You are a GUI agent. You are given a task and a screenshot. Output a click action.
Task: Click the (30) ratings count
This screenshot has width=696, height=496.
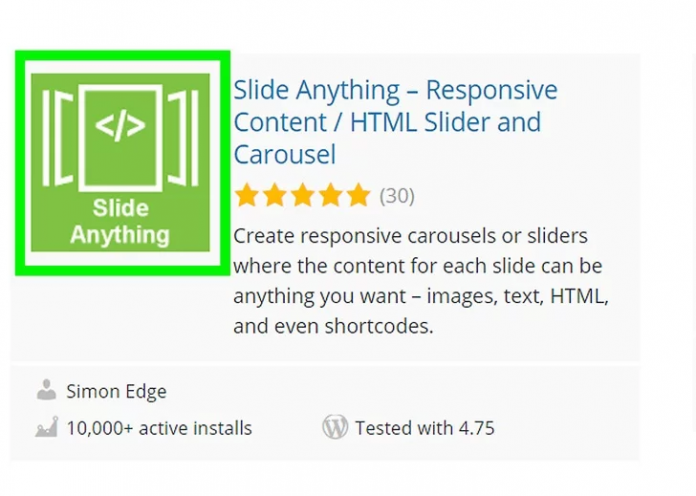coord(396,196)
